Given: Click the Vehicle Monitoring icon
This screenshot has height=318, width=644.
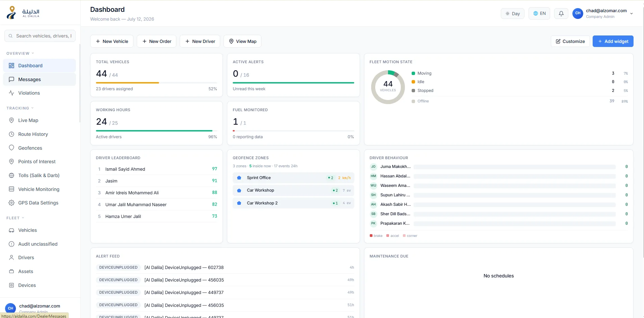Looking at the screenshot, I should (11, 189).
